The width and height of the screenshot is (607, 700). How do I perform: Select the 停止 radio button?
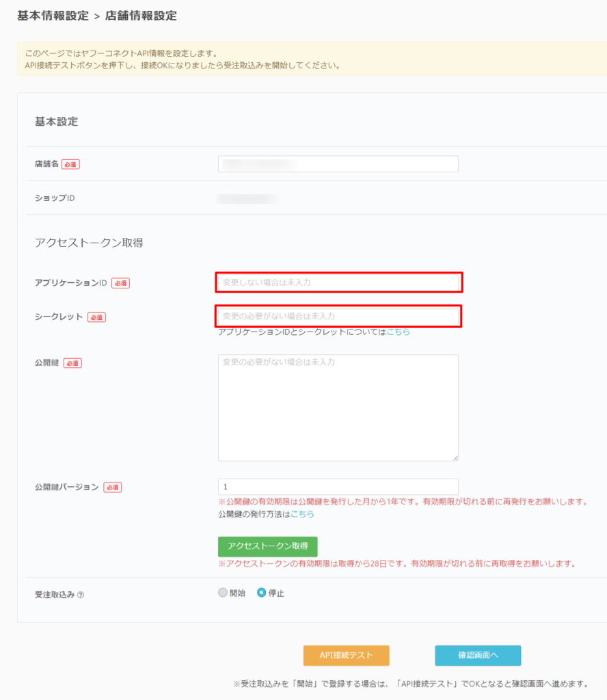261,593
